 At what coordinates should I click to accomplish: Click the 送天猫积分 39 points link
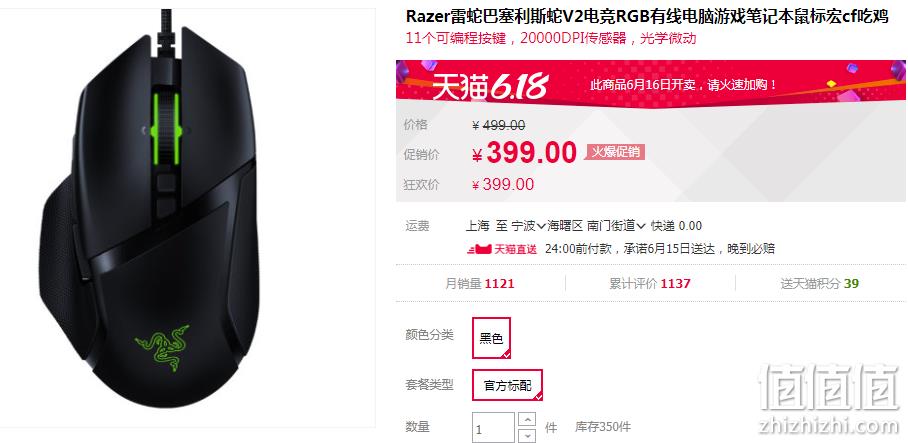pyautogui.click(x=819, y=284)
